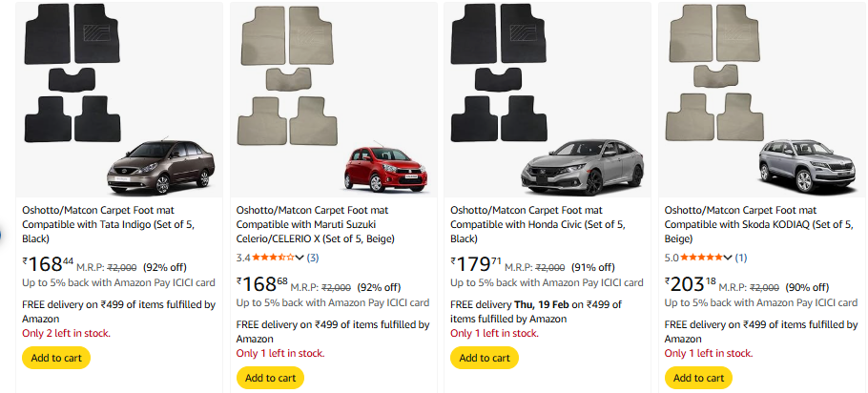
Task: Add Skoda Kodiaq mat to cart
Action: 698,377
